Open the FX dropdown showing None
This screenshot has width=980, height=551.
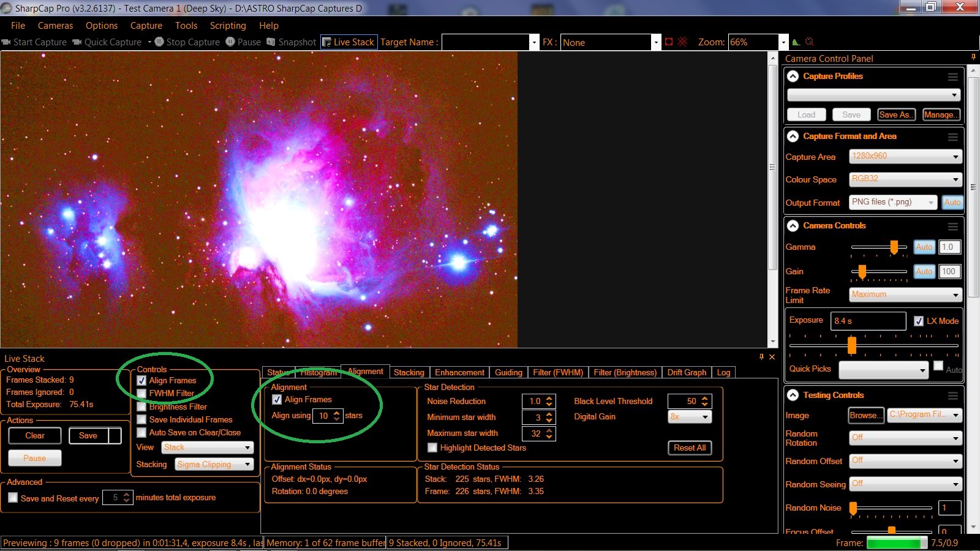(611, 42)
